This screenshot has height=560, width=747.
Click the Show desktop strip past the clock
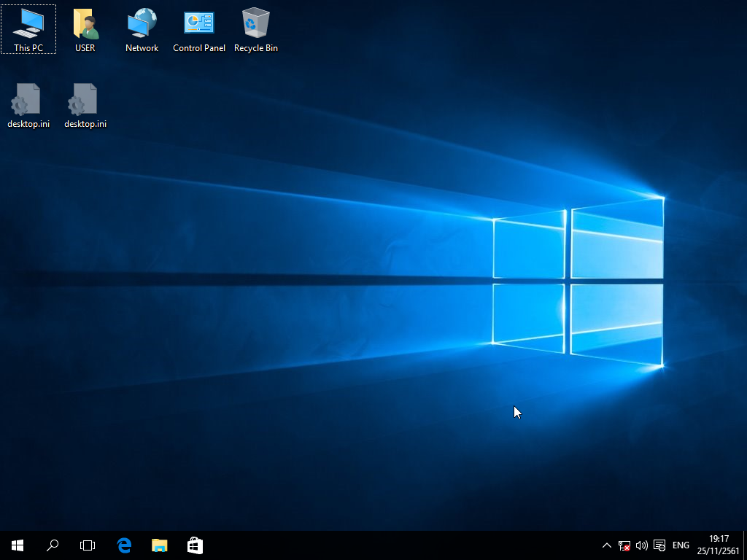pos(744,545)
